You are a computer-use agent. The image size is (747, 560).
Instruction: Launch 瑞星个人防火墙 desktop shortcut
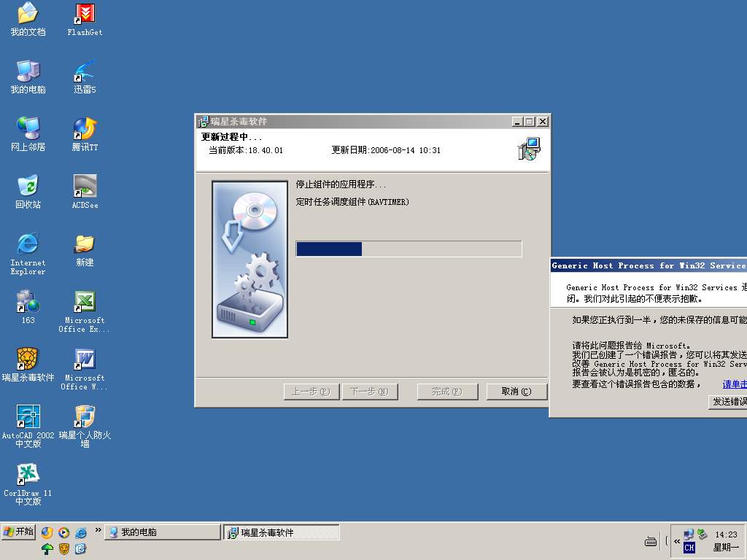85,427
